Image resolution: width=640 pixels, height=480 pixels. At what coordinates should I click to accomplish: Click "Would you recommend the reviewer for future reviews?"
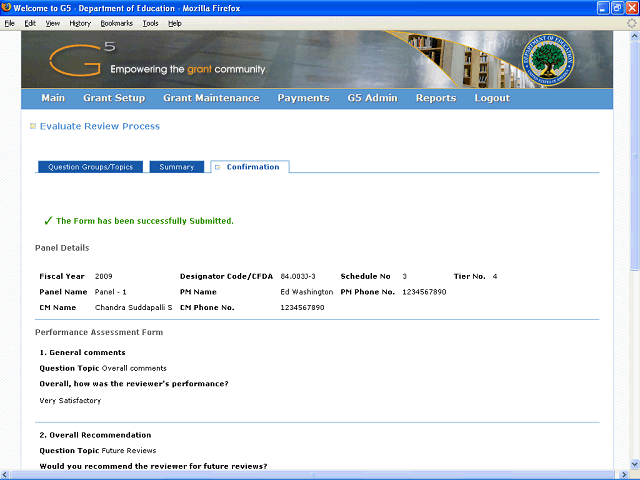[x=153, y=466]
